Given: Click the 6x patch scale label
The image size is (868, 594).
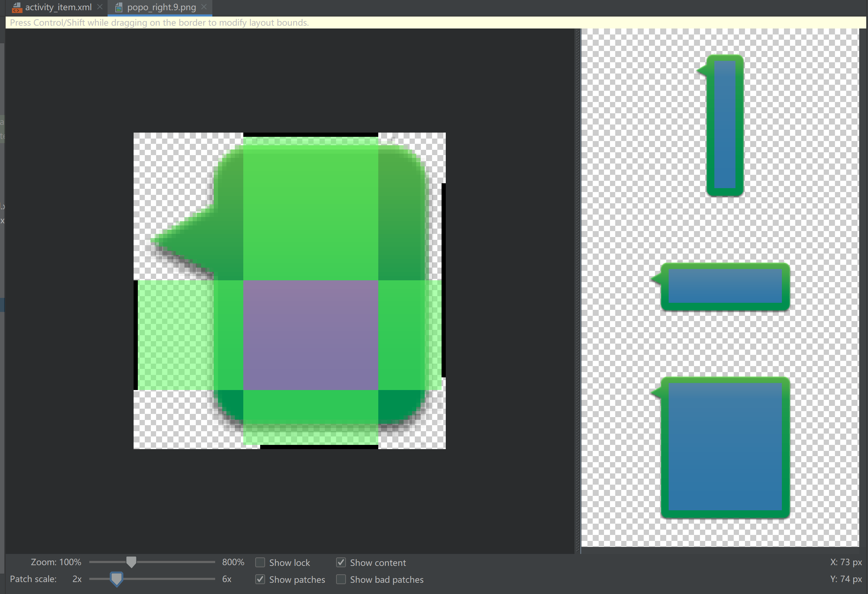Looking at the screenshot, I should (227, 579).
